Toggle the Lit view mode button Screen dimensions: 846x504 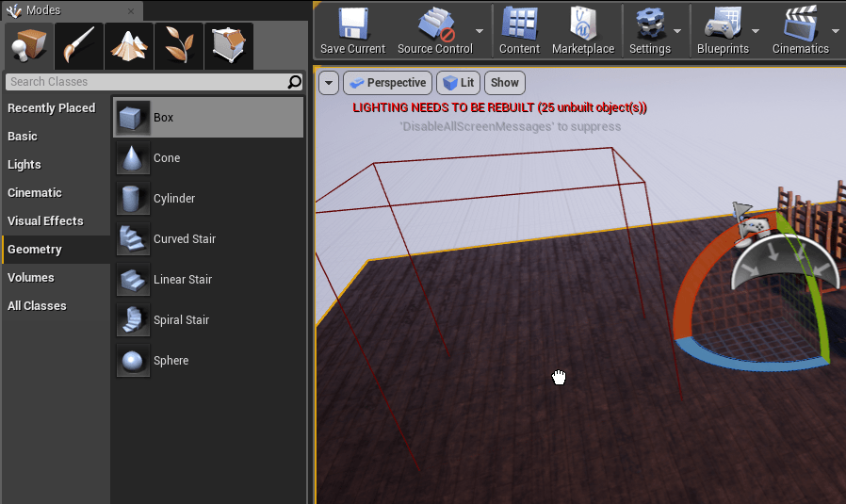[x=459, y=83]
